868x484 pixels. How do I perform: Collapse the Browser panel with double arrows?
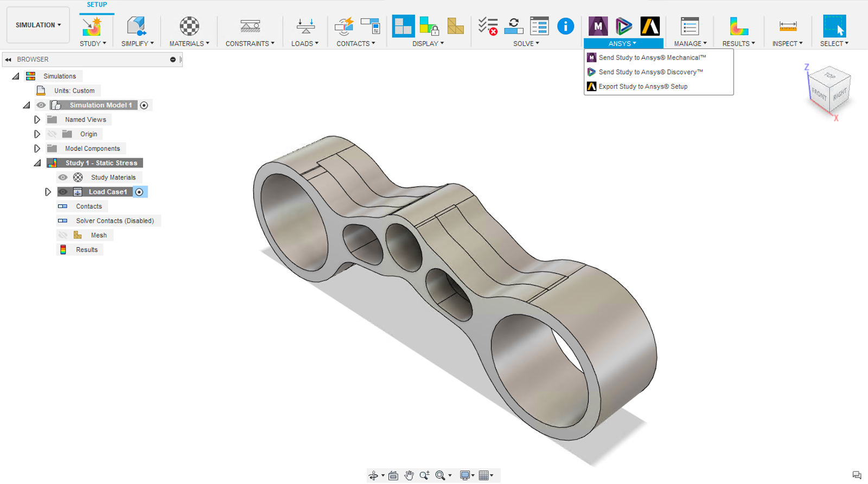pyautogui.click(x=8, y=60)
